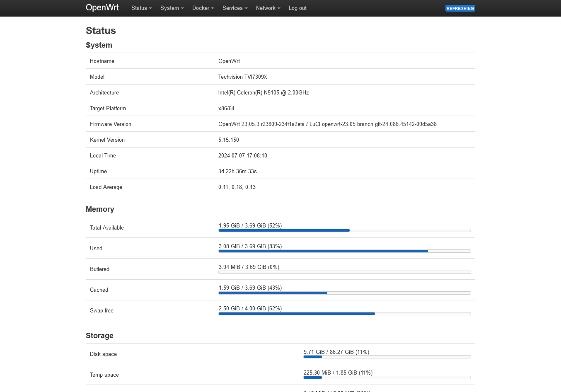561x392 pixels.
Task: Open the Docker dropdown menu
Action: click(203, 8)
